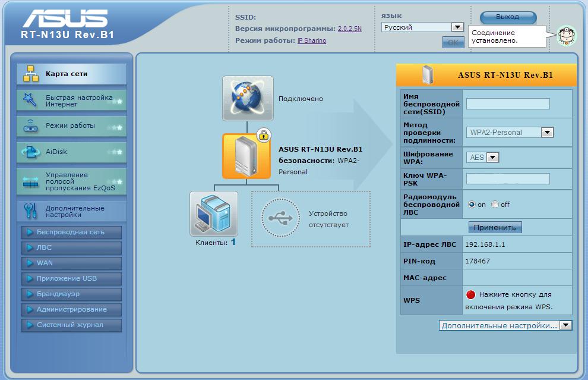Click the client computers icon
This screenshot has height=380, width=588.
[213, 213]
